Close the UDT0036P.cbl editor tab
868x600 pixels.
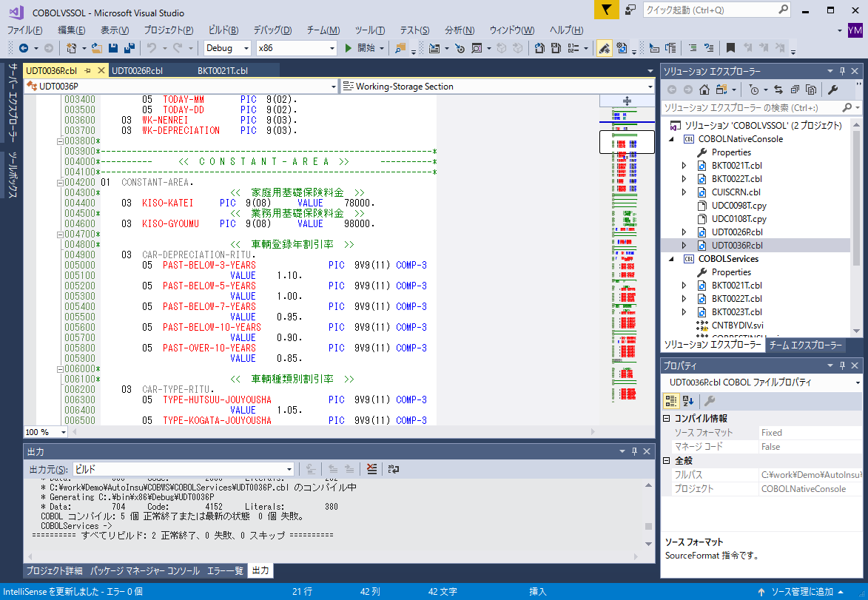coord(101,71)
